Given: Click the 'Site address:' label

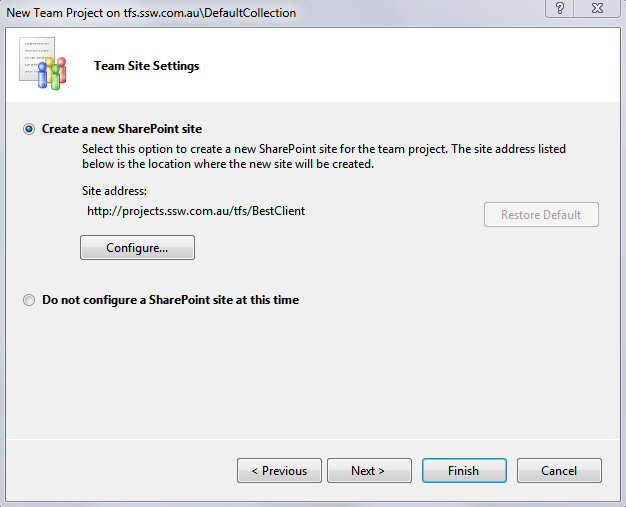Looking at the screenshot, I should click(x=114, y=190).
